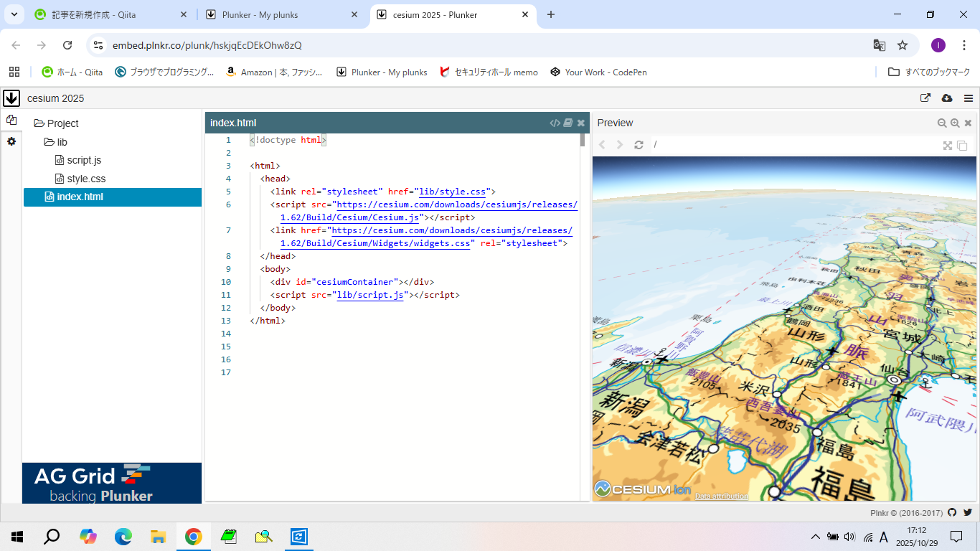The width and height of the screenshot is (980, 551).
Task: Open the hamburger menu at top right
Action: tap(969, 98)
